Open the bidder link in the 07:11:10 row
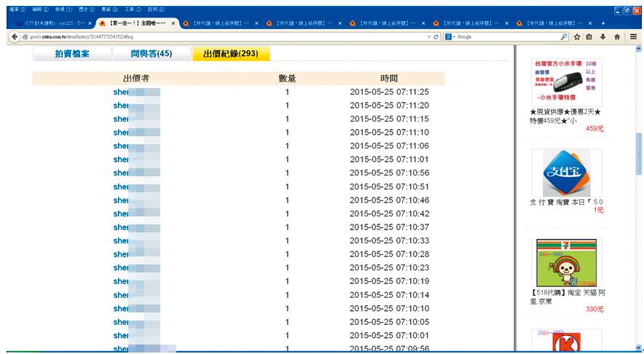Image resolution: width=644 pixels, height=354 pixels. 136,133
